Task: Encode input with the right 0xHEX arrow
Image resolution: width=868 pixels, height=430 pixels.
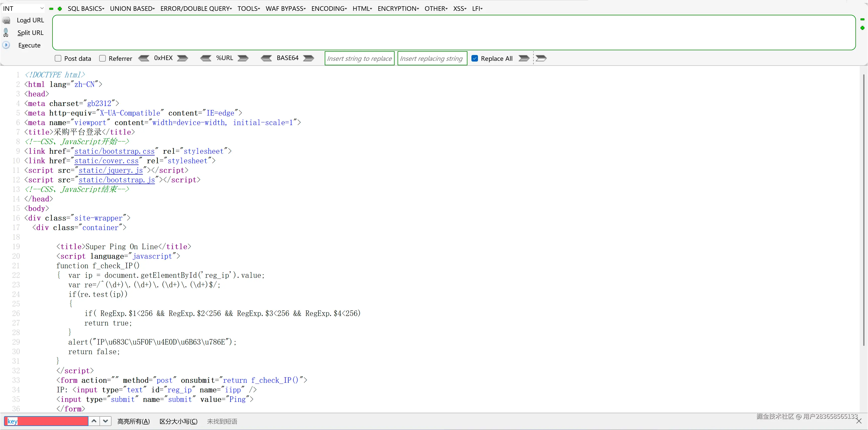Action: [182, 58]
